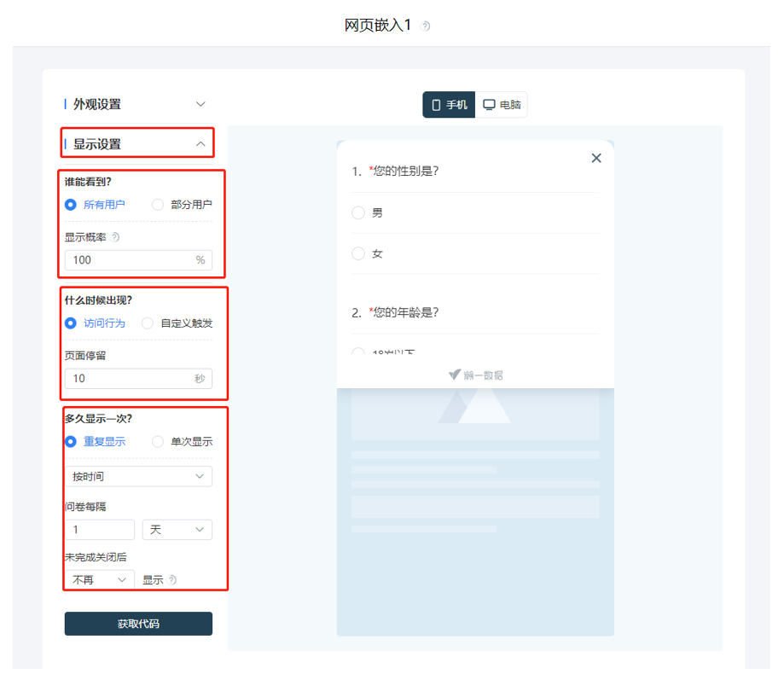This screenshot has height=680, width=784.
Task: Click the 谁能看到? heading
Action: pos(88,182)
